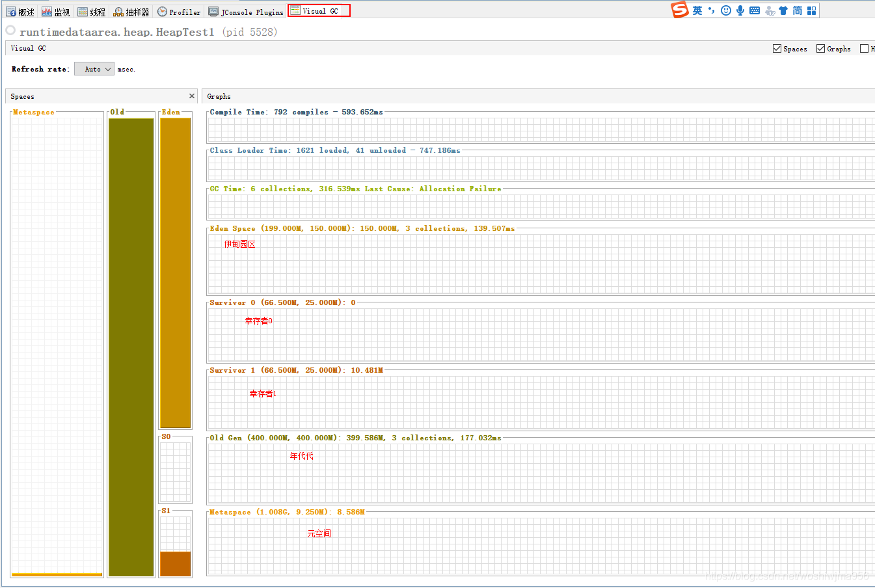Click the empty S0 survivor grid
875x588 pixels.
pos(176,472)
